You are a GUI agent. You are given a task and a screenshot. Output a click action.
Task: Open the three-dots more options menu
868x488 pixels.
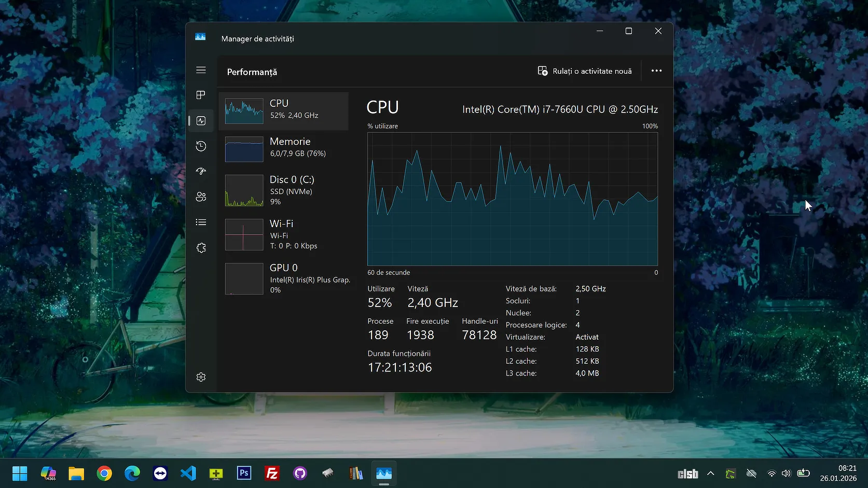(656, 71)
